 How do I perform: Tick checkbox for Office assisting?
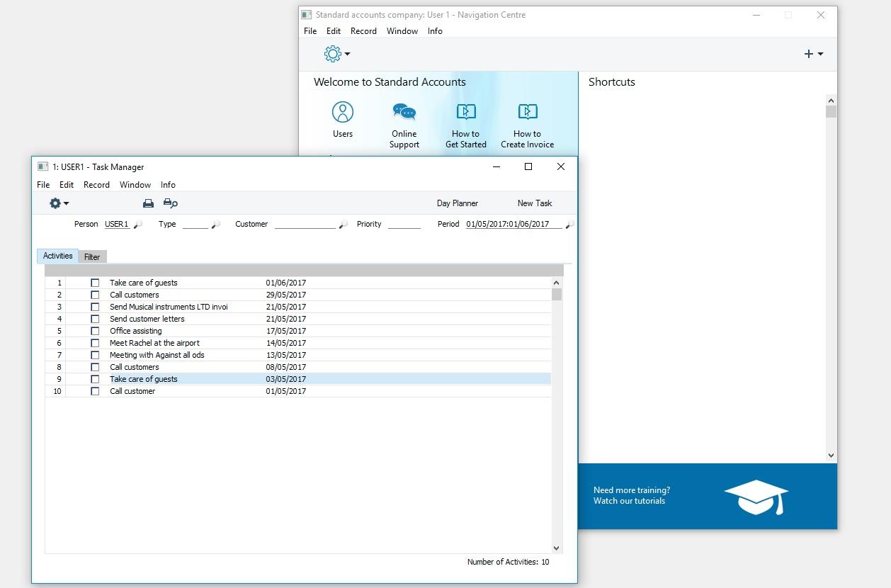point(95,331)
